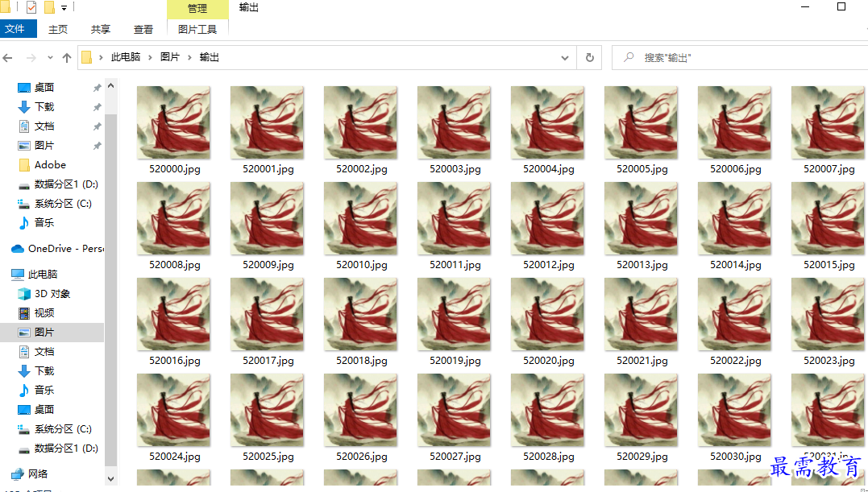Refresh the current folder
Screen dimensions: 868x492
click(590, 57)
